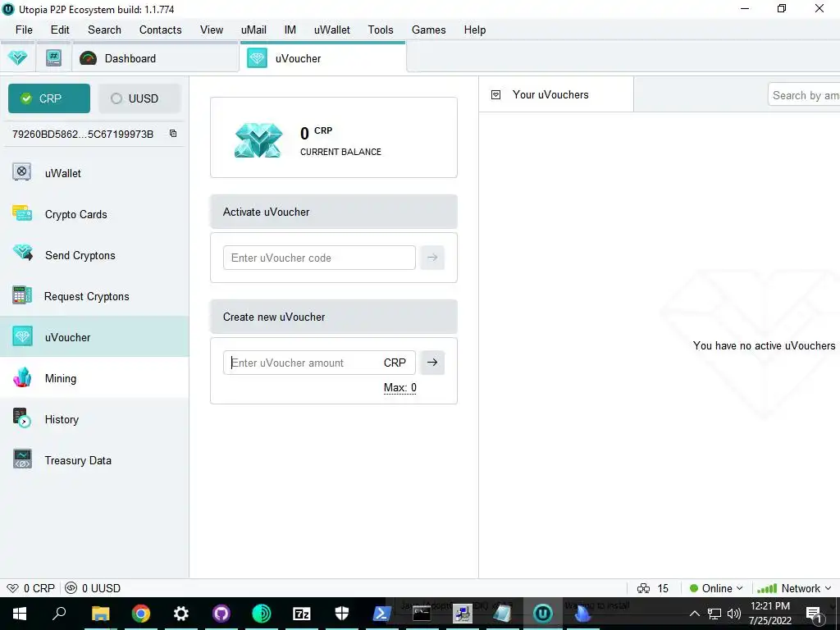
Task: Select the UUSD currency option
Action: pyautogui.click(x=139, y=98)
